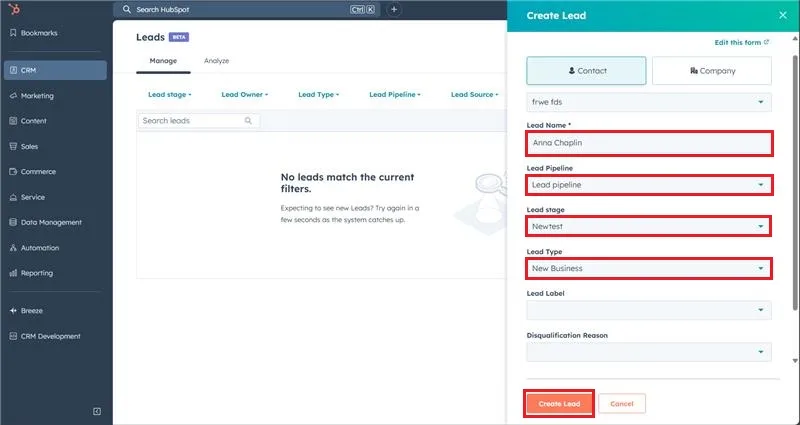The height and width of the screenshot is (425, 800).
Task: Open the Edit this form link
Action: tap(741, 43)
